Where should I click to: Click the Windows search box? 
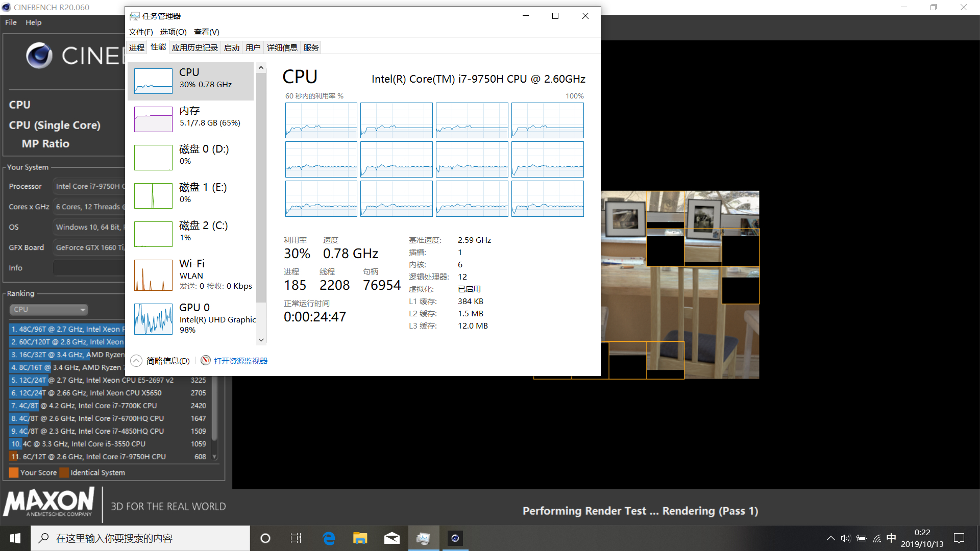coord(140,538)
